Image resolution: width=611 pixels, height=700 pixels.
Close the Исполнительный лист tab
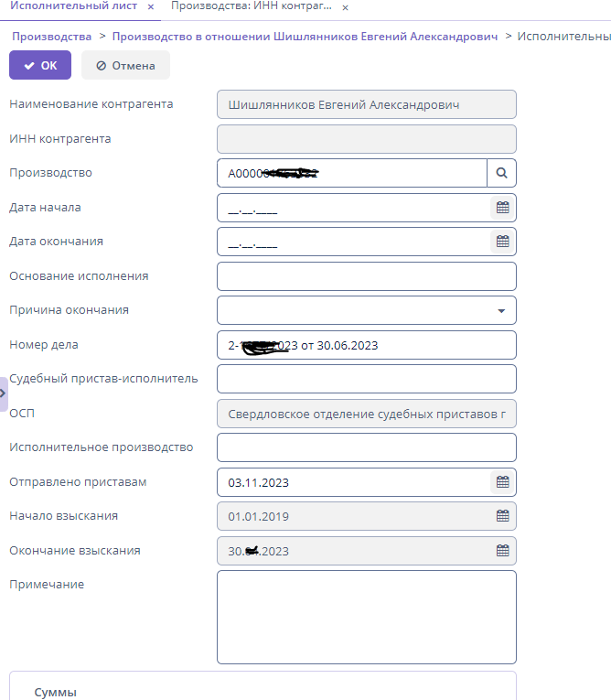[x=151, y=6]
